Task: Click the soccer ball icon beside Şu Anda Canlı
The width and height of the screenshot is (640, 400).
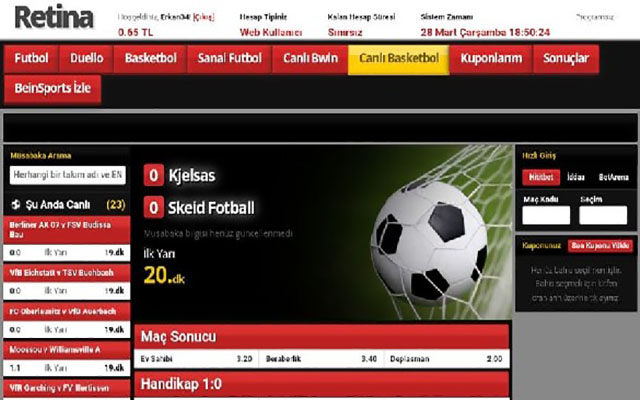Action: pyautogui.click(x=16, y=204)
